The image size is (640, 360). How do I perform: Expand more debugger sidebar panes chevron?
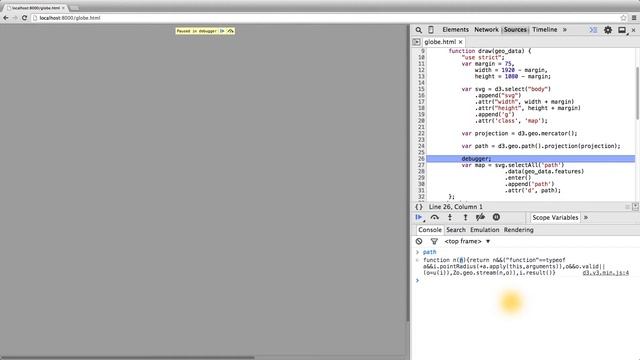[x=586, y=218]
